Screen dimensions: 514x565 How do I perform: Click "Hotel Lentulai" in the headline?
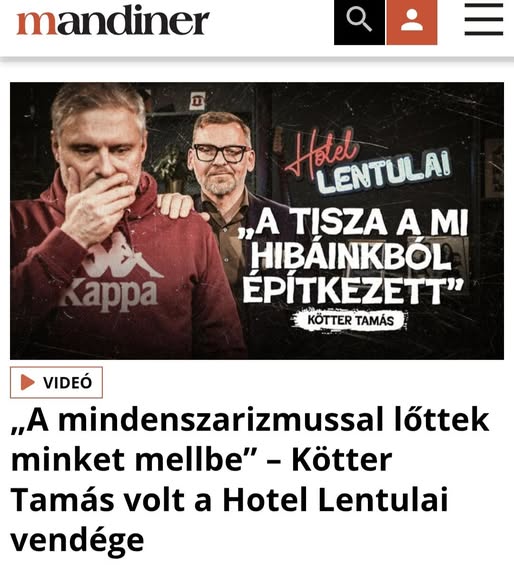[335, 499]
